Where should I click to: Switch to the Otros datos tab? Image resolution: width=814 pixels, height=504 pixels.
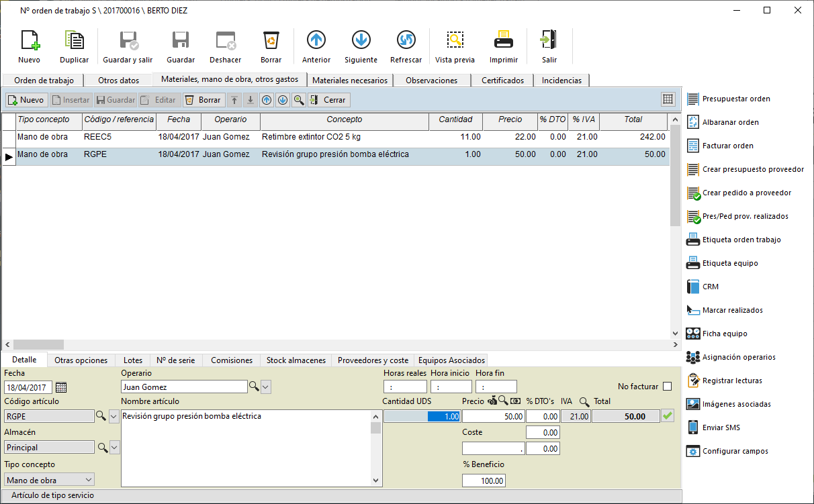119,81
